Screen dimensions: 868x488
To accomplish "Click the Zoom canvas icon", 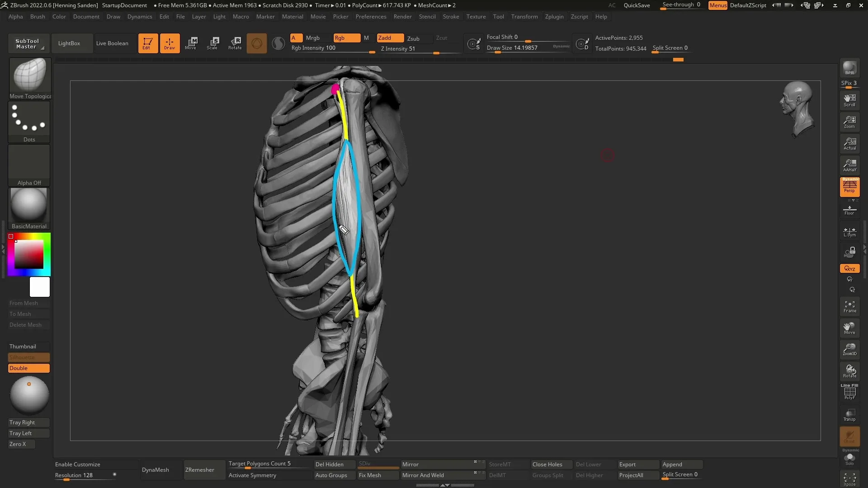I will pyautogui.click(x=849, y=122).
